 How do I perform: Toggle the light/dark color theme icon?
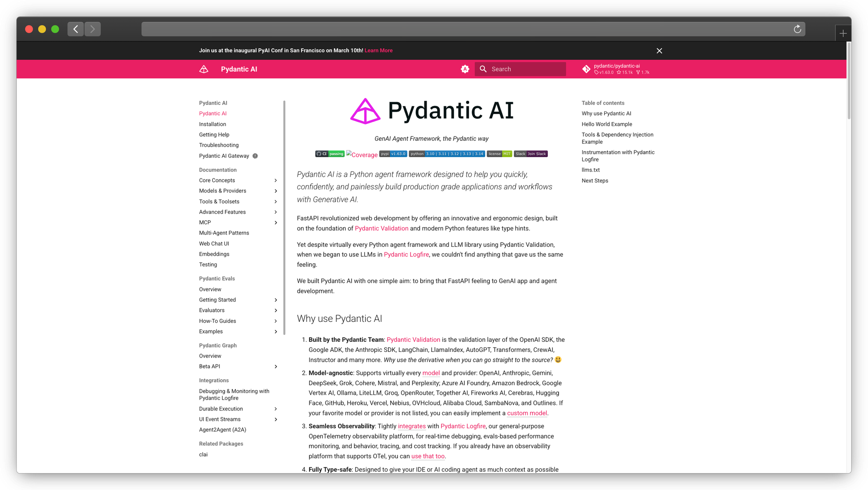[465, 69]
